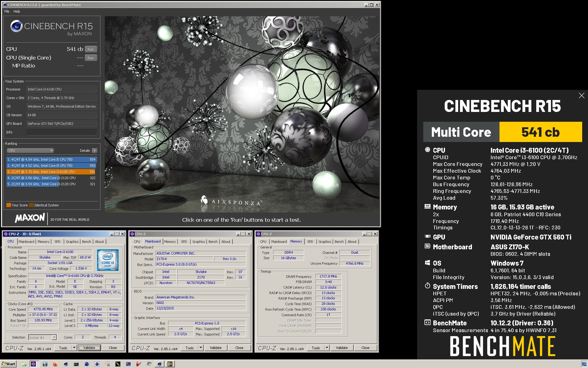This screenshot has height=368, width=588.
Task: Click the CPU chip icon in BenchMate
Action: pos(428,150)
